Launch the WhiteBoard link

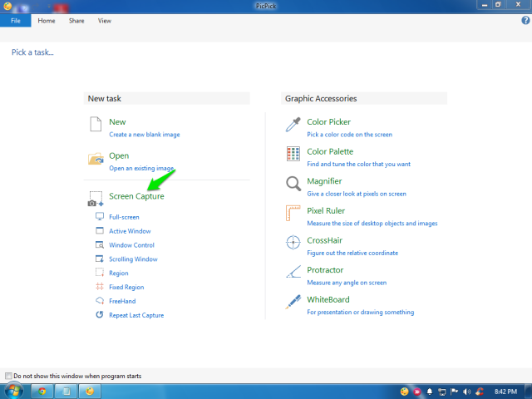[x=328, y=299]
